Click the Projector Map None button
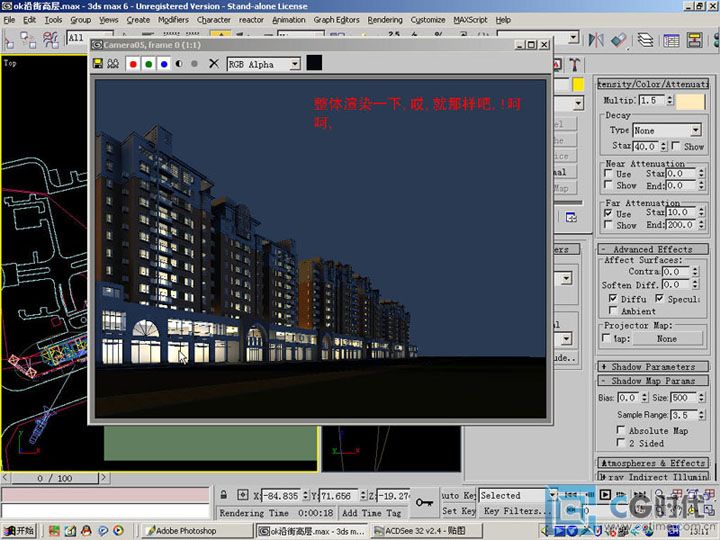This screenshot has width=720, height=540. tap(666, 339)
